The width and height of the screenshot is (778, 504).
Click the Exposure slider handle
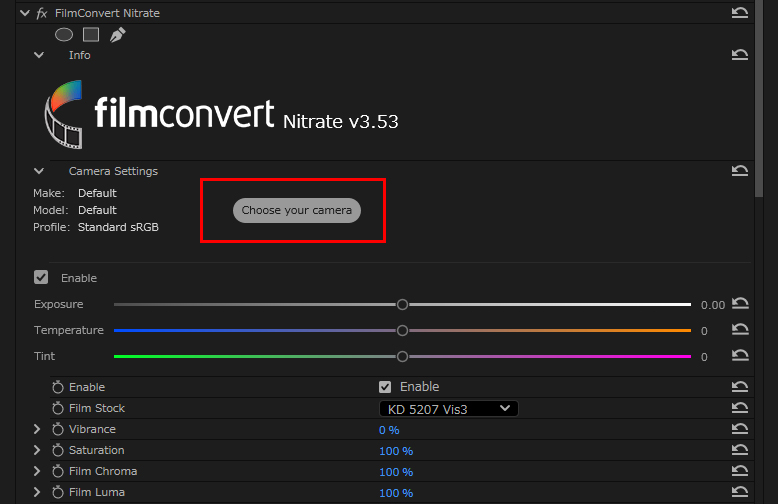(402, 305)
